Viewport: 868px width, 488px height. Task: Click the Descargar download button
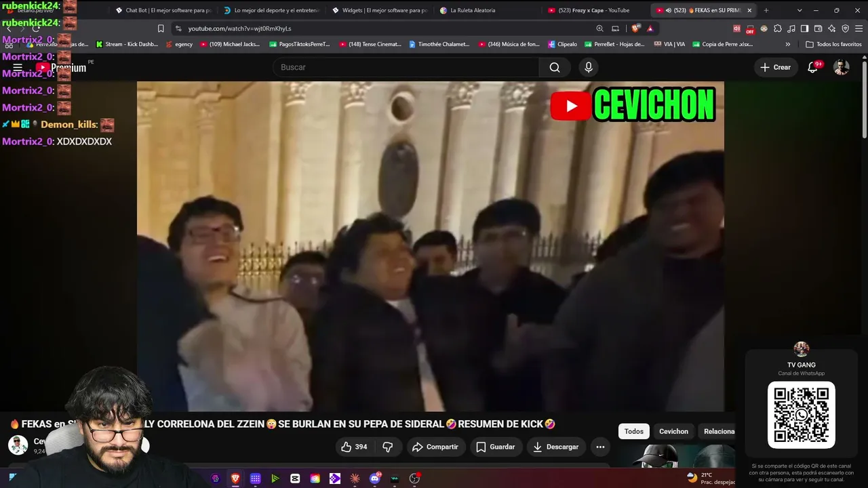pos(556,447)
